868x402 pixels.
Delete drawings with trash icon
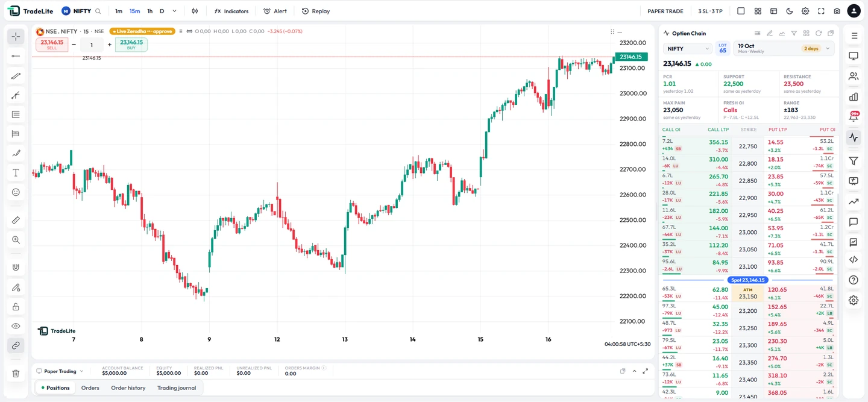point(16,374)
